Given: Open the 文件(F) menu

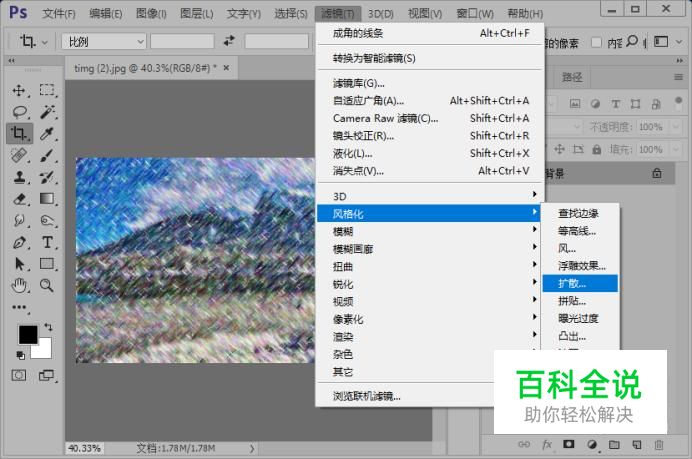Looking at the screenshot, I should click(x=59, y=14).
